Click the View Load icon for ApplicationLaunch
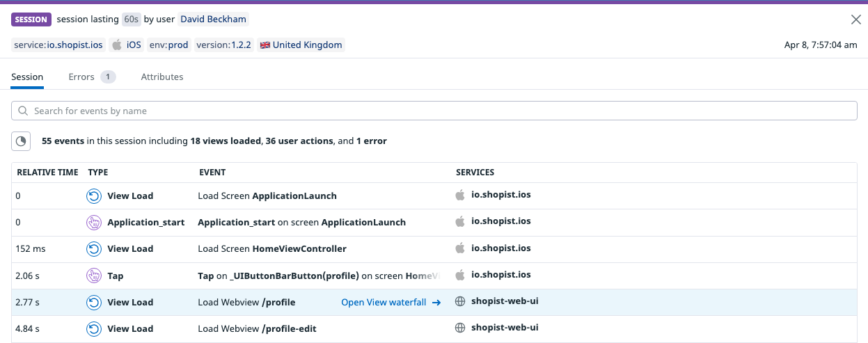 [94, 196]
